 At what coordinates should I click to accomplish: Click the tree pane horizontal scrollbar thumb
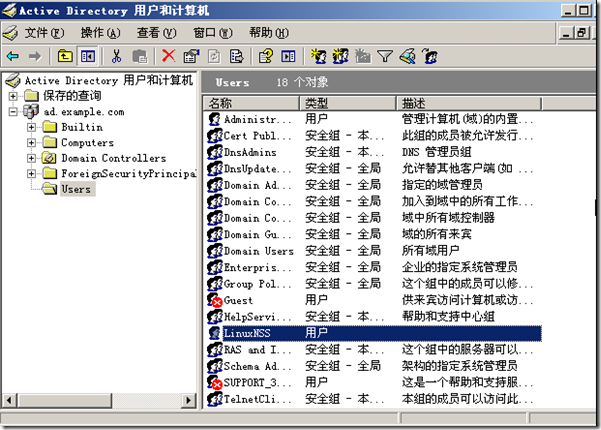[x=64, y=400]
